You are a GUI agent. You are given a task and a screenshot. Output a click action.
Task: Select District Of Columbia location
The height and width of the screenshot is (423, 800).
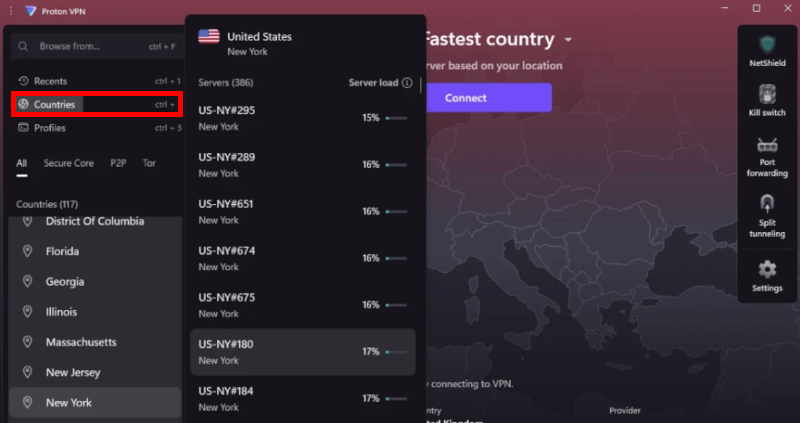click(95, 221)
